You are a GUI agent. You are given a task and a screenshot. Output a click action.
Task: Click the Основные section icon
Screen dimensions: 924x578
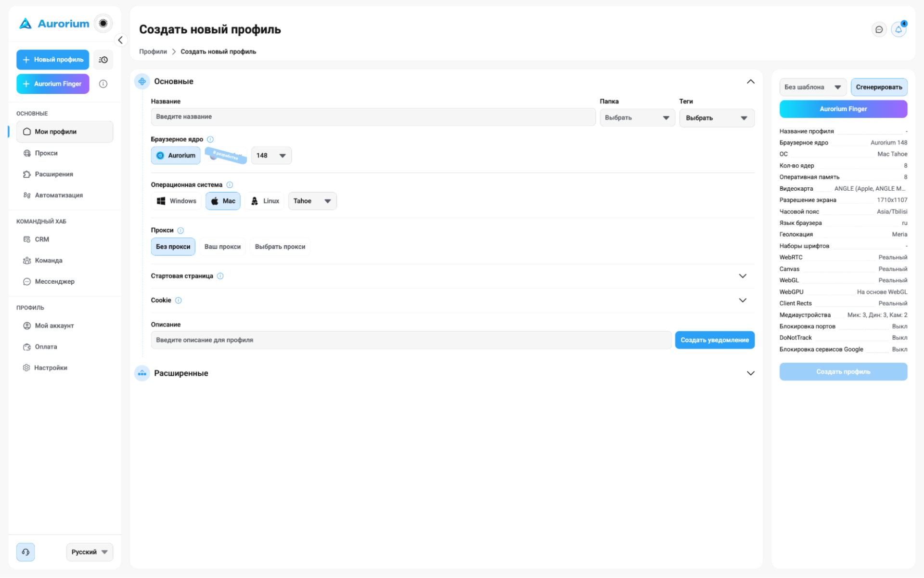pyautogui.click(x=142, y=81)
